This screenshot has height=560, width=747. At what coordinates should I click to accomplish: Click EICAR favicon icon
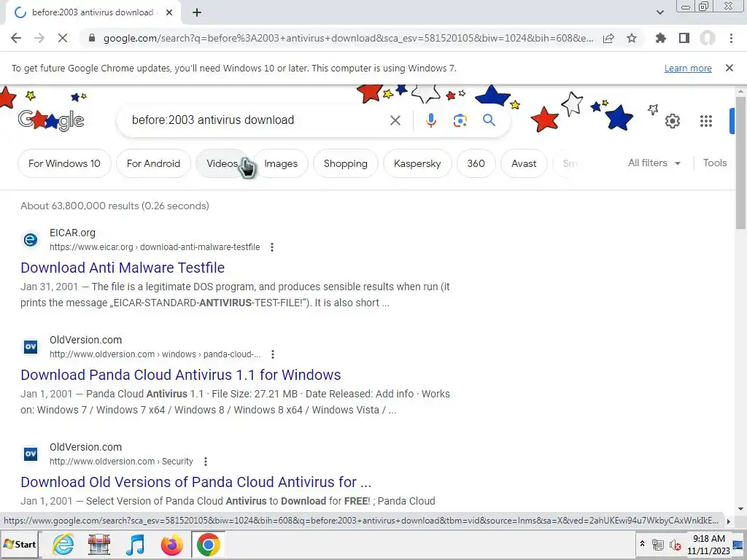31,239
